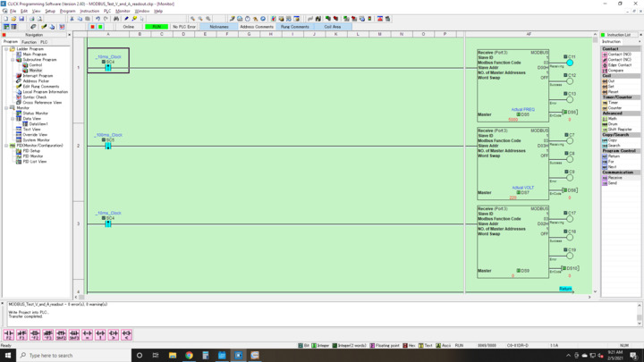Click the Cut scissors toolbar icon

click(72, 19)
